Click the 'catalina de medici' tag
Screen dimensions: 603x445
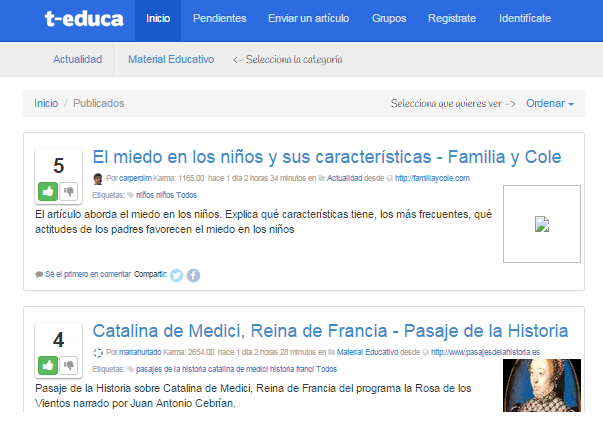(x=239, y=369)
